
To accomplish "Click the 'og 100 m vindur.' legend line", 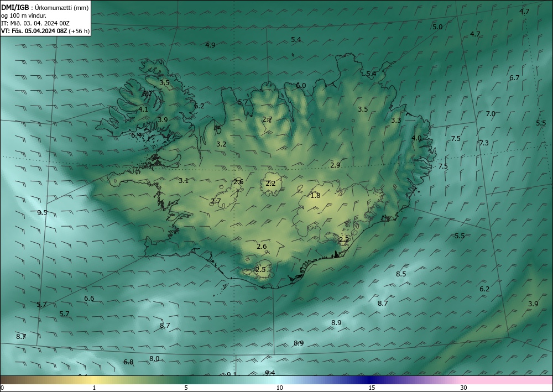I will click(24, 15).
